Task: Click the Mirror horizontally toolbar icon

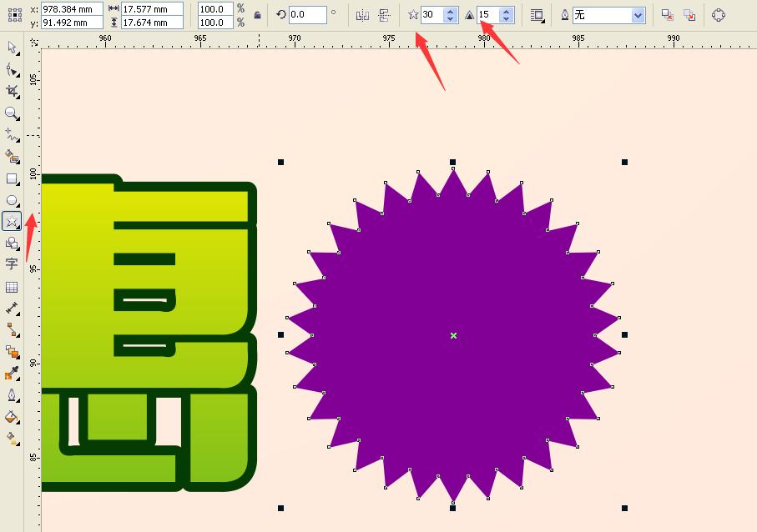Action: (362, 14)
